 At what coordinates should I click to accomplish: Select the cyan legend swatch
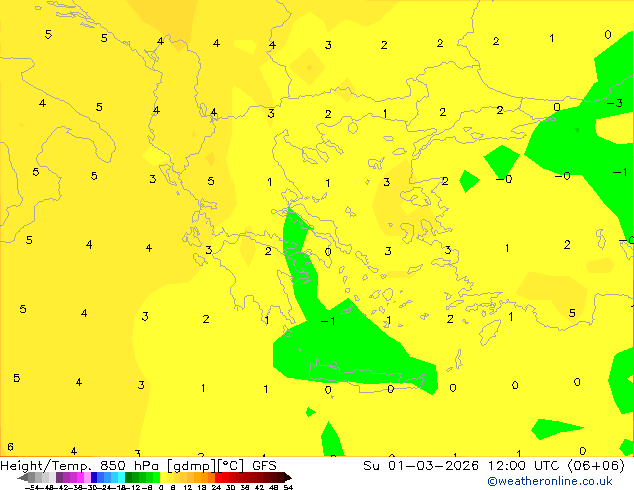pos(122,477)
